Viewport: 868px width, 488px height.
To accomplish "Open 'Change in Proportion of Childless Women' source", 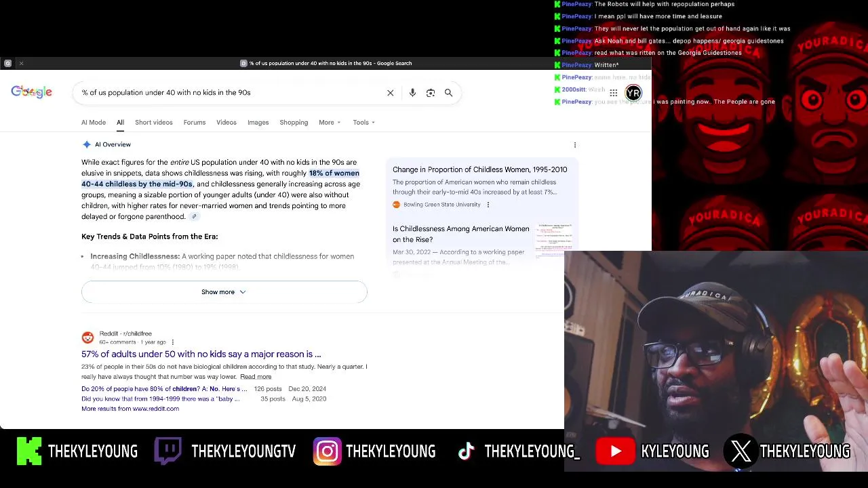I will [480, 169].
